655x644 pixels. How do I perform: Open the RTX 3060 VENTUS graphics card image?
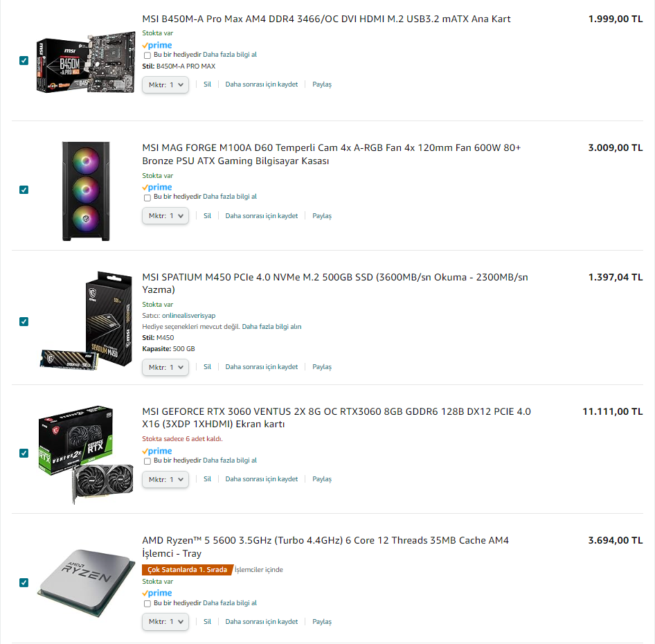[x=86, y=454]
